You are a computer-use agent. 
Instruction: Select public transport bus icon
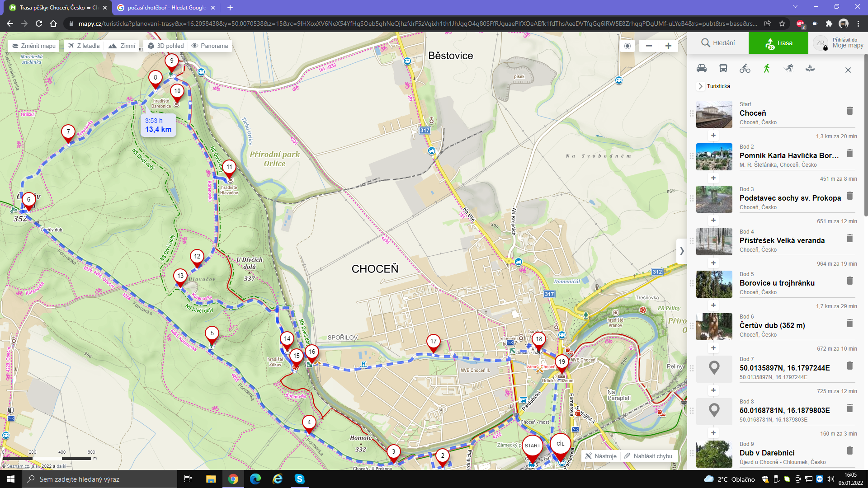pos(723,68)
